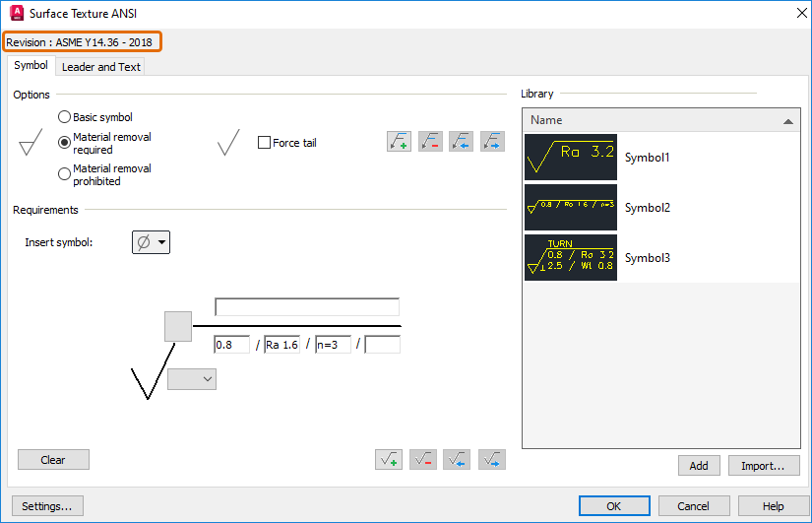Switch to the Leader and Text tab

101,67
